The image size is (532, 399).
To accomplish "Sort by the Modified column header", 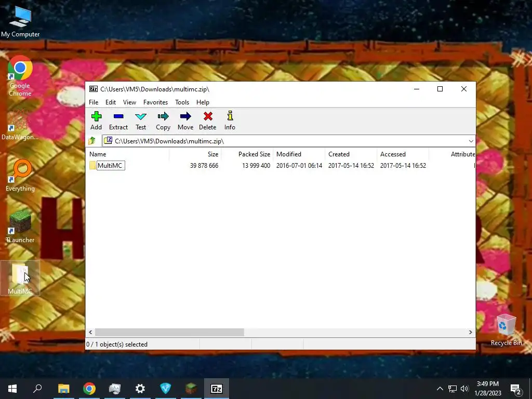I will [x=299, y=154].
